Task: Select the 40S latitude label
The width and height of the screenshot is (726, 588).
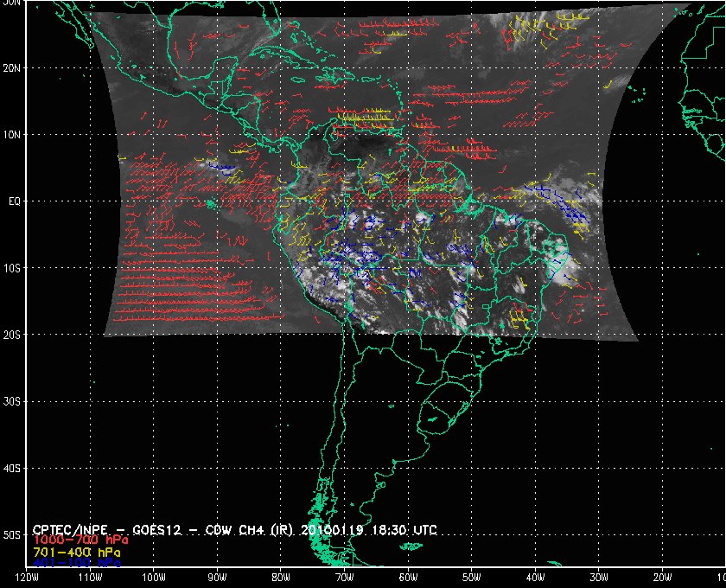Action: (12, 469)
